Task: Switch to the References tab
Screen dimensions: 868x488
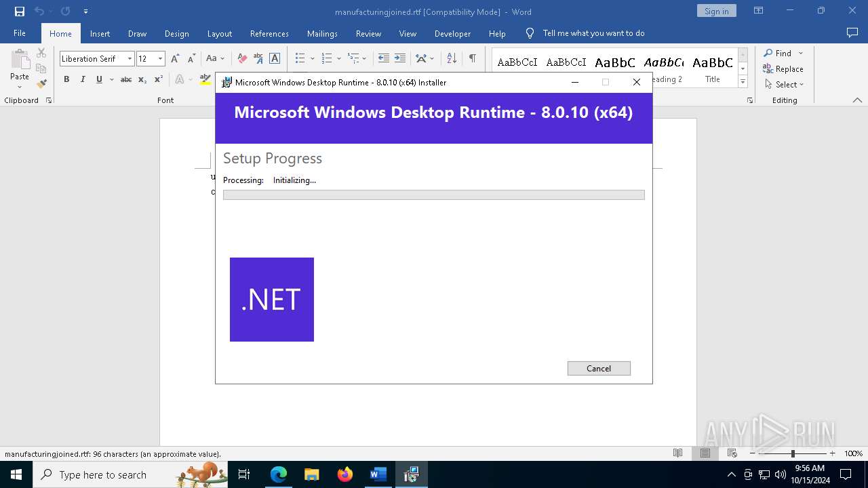Action: 269,33
